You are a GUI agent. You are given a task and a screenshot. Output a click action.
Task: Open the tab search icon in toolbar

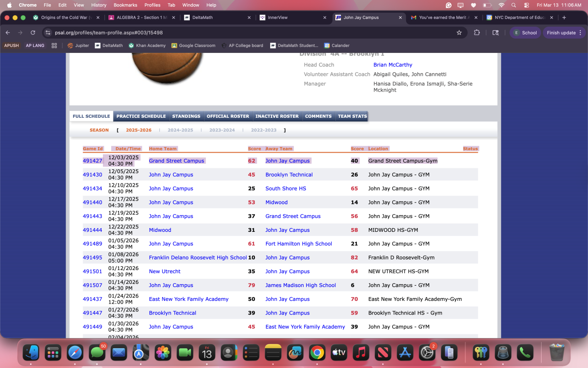pos(495,33)
